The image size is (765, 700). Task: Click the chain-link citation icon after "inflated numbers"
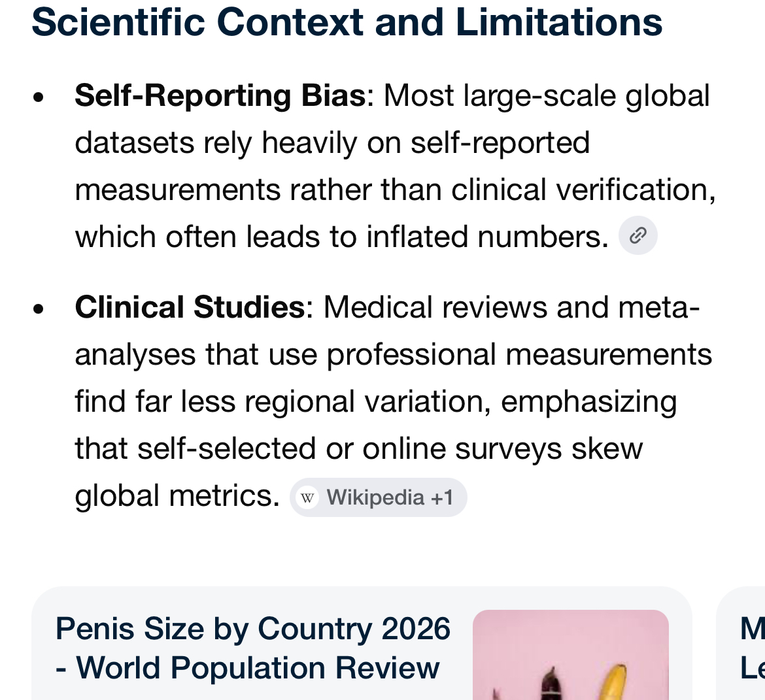[x=637, y=235]
